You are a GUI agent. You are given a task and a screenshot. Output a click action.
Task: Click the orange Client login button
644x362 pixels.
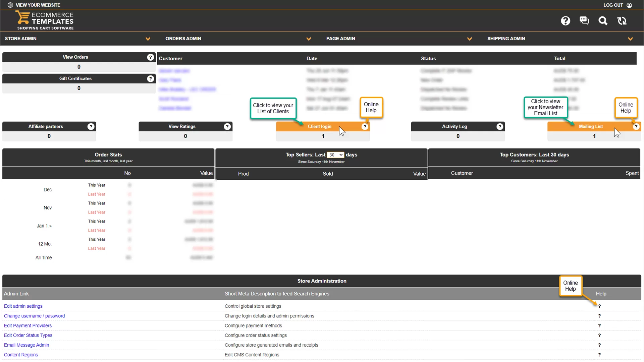click(319, 127)
